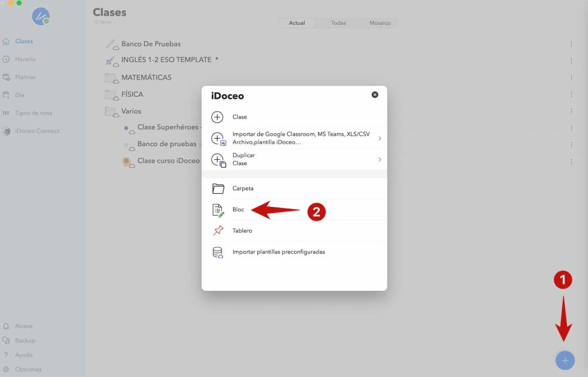Click the preconfigured templates database icon
This screenshot has height=377, width=588.
[218, 252]
